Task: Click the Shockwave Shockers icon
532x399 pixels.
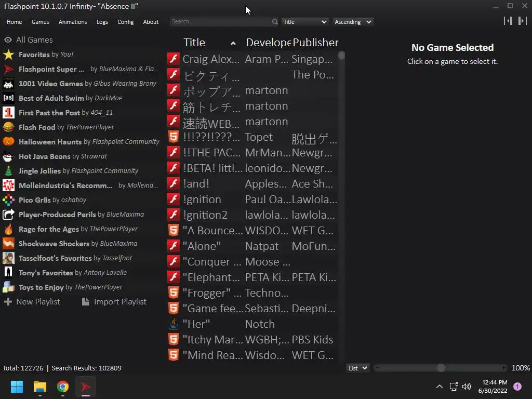Action: coord(8,244)
